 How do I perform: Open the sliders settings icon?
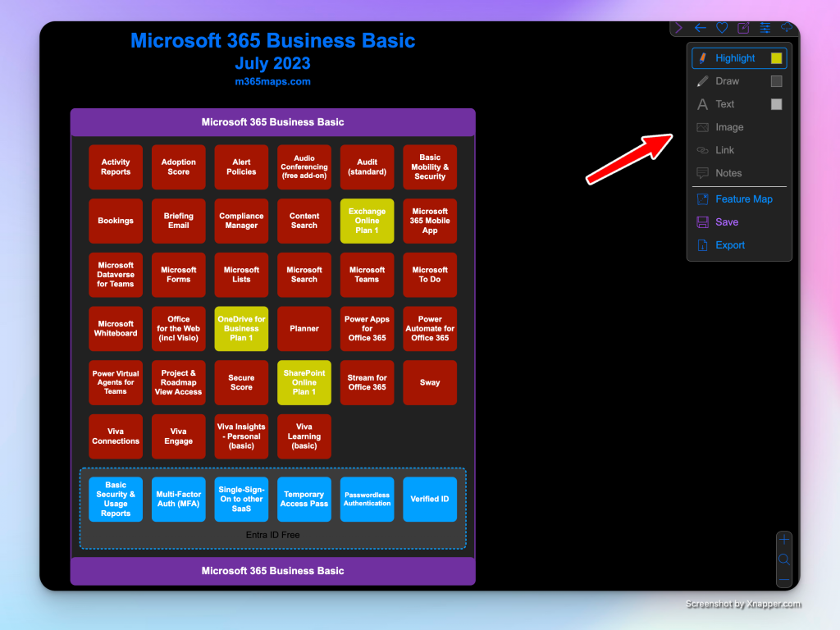(765, 28)
